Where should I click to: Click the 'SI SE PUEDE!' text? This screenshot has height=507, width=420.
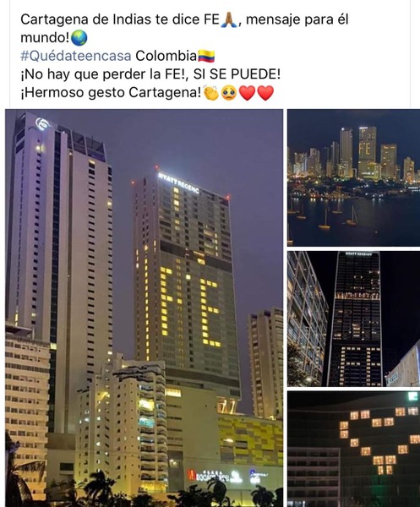(x=237, y=74)
